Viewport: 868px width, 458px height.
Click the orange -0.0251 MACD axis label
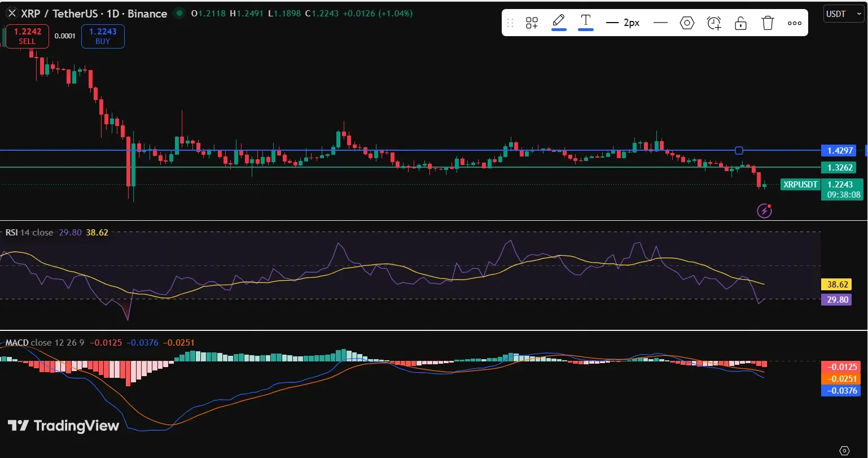(840, 379)
